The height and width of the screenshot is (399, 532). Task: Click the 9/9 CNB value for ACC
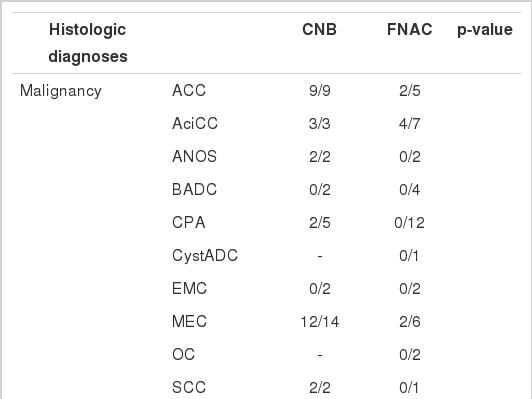[320, 91]
